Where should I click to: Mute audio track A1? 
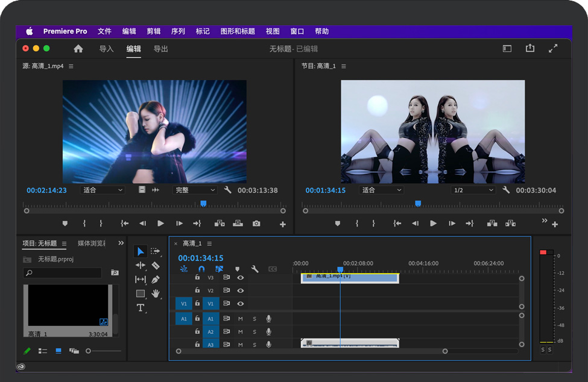tap(240, 319)
